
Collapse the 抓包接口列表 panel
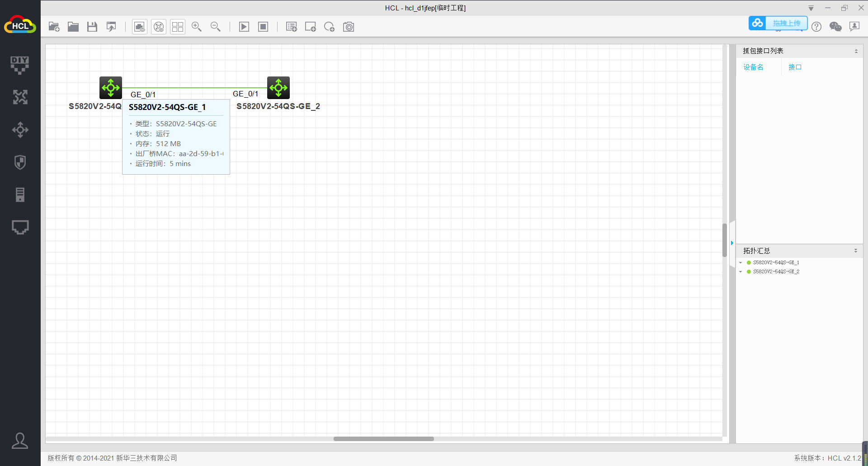click(856, 51)
